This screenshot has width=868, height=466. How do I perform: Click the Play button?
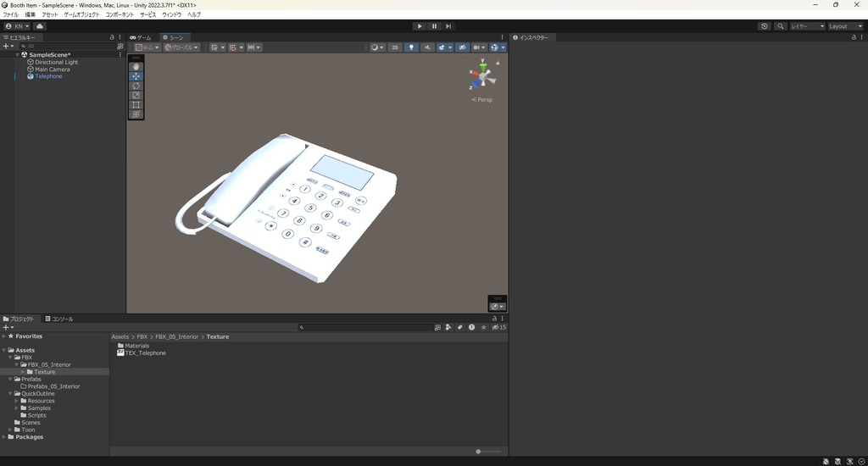[420, 26]
